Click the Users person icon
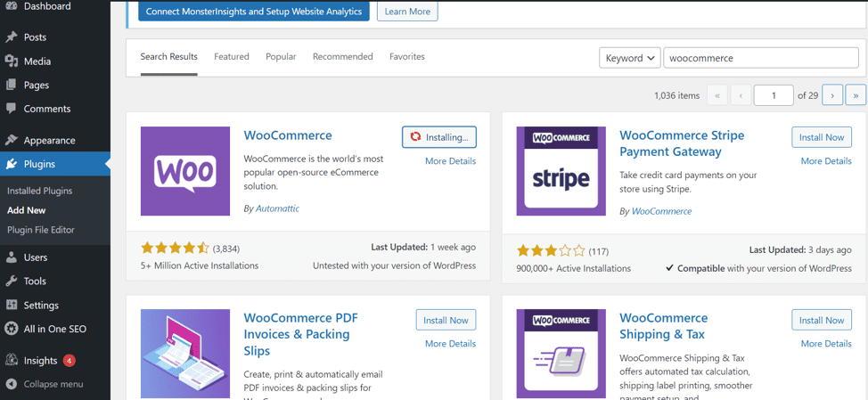Image resolution: width=868 pixels, height=400 pixels. [11, 257]
